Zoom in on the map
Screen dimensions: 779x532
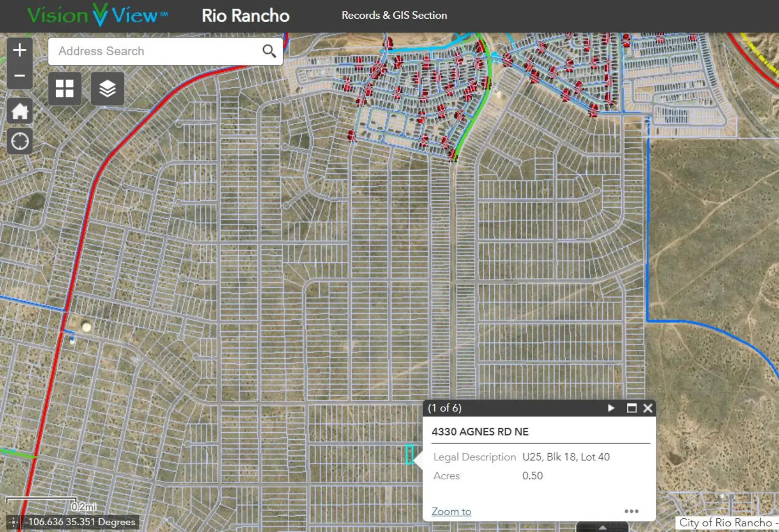coord(19,50)
